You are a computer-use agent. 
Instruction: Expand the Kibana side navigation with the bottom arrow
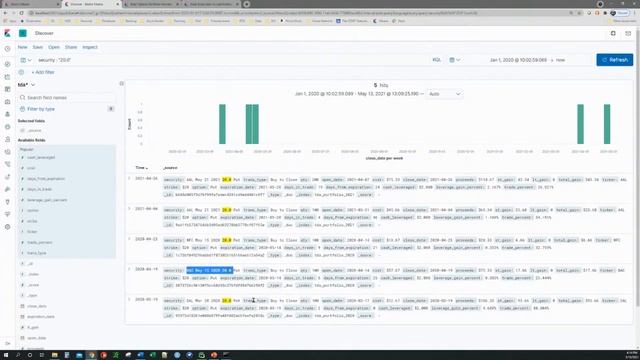7,343
